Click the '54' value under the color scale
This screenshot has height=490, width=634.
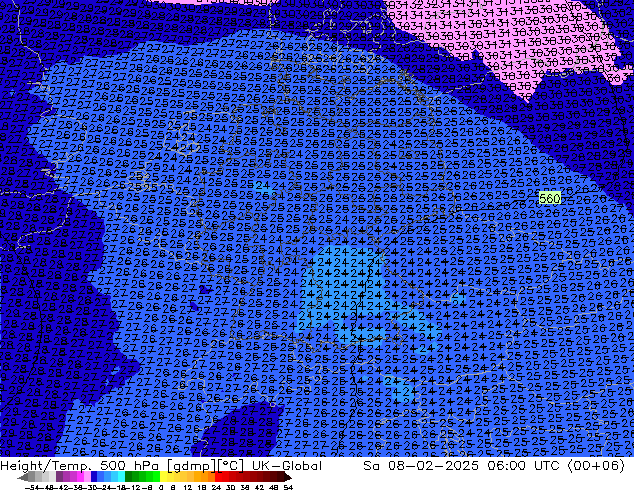pyautogui.click(x=288, y=487)
